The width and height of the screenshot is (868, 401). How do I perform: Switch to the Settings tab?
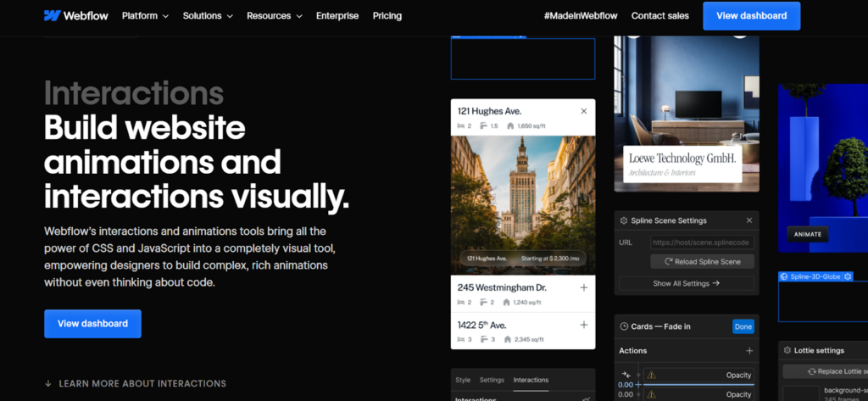(492, 380)
